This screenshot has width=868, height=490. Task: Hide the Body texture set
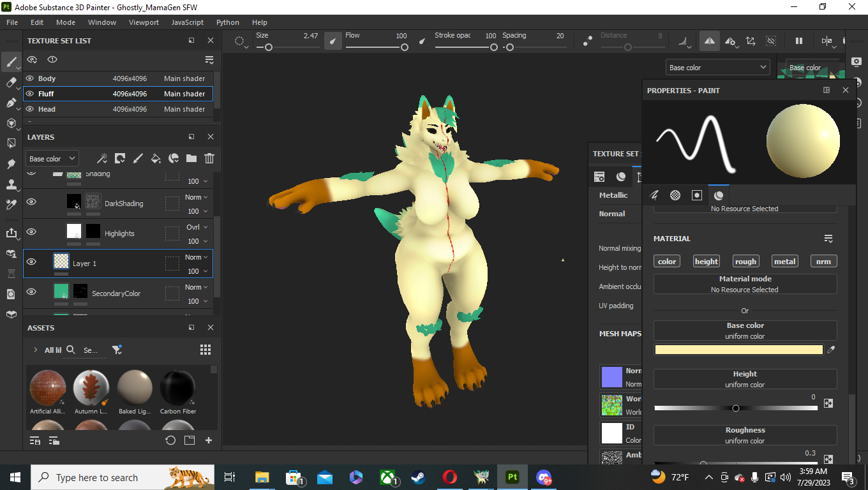click(29, 78)
